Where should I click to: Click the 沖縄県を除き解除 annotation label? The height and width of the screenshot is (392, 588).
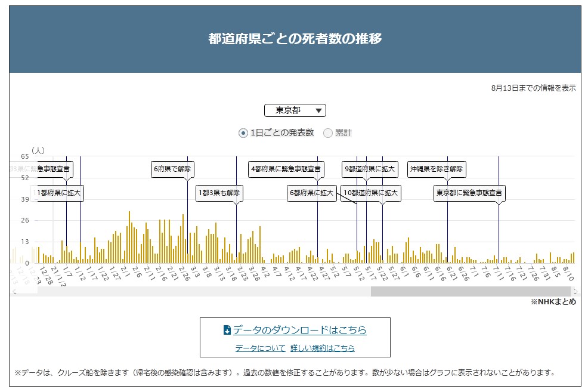(437, 169)
